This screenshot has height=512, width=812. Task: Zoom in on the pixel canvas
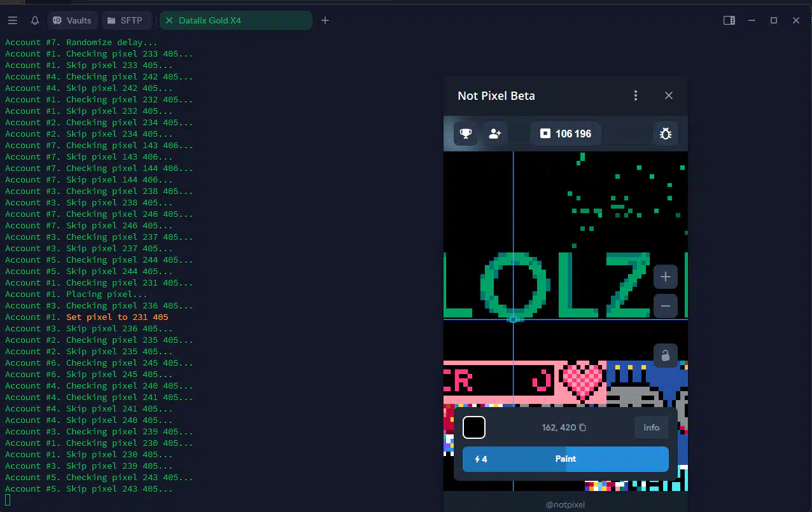(666, 277)
